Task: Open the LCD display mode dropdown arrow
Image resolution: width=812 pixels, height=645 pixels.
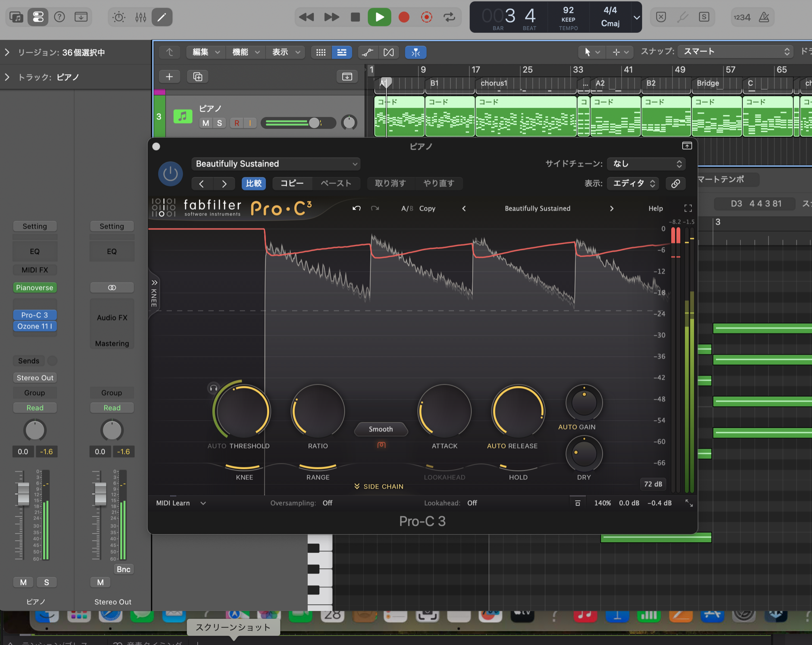Action: (x=637, y=18)
